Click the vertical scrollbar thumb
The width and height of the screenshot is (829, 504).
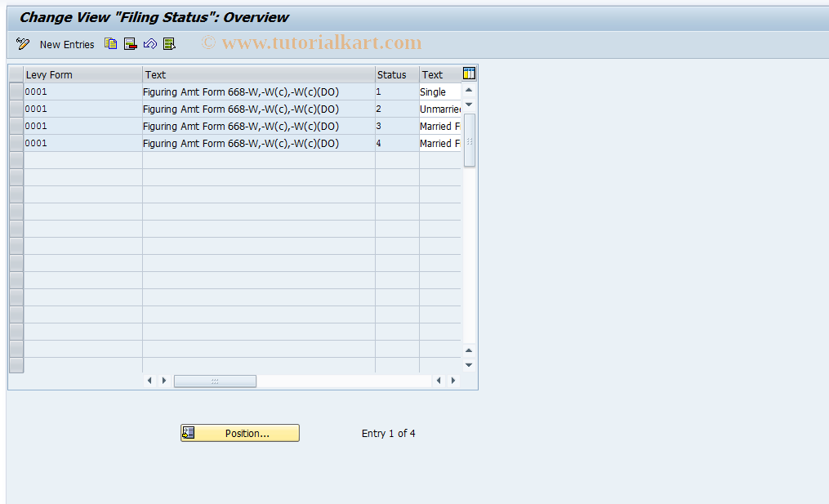coord(470,140)
